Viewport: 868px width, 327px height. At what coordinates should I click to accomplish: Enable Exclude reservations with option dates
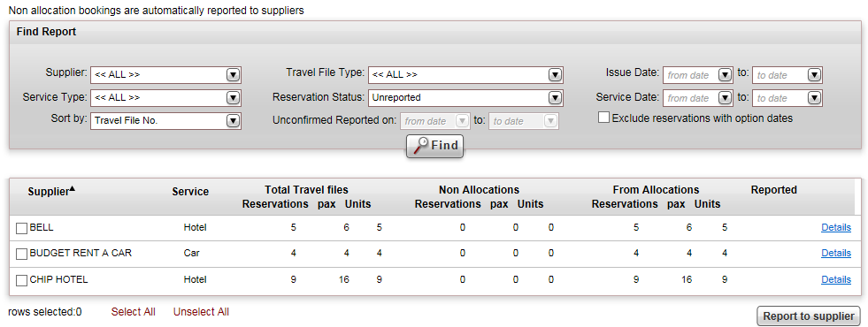click(x=603, y=118)
